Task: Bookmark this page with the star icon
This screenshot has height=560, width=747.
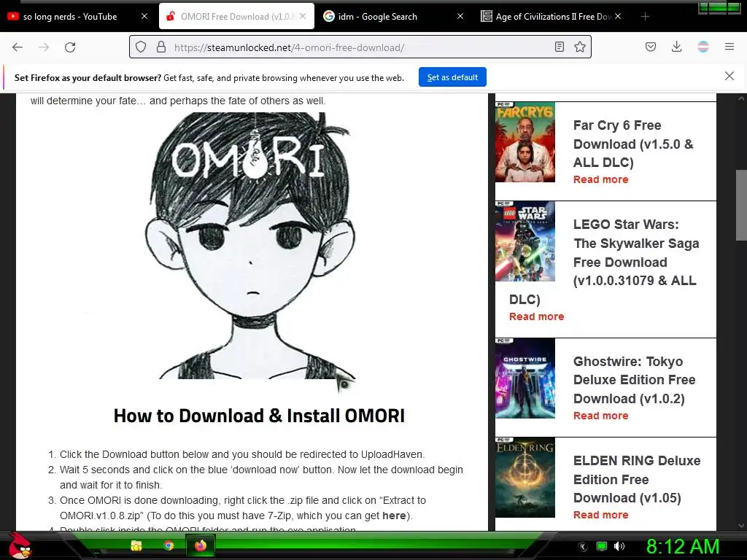Action: pyautogui.click(x=580, y=47)
